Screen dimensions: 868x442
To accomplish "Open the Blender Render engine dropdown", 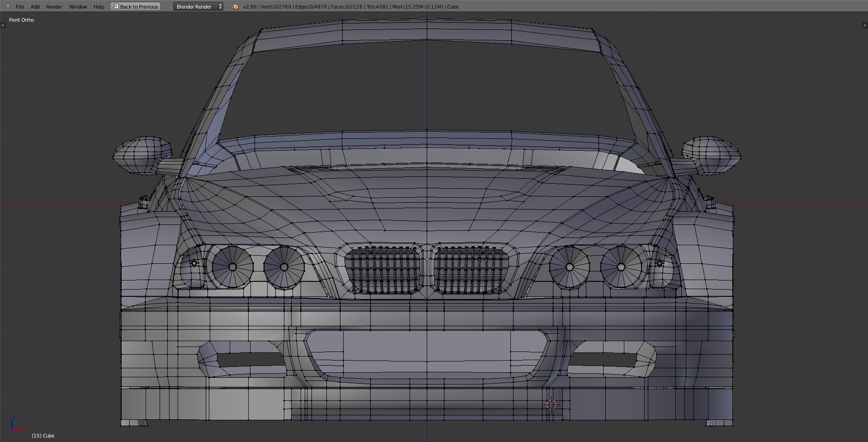I will pos(198,6).
